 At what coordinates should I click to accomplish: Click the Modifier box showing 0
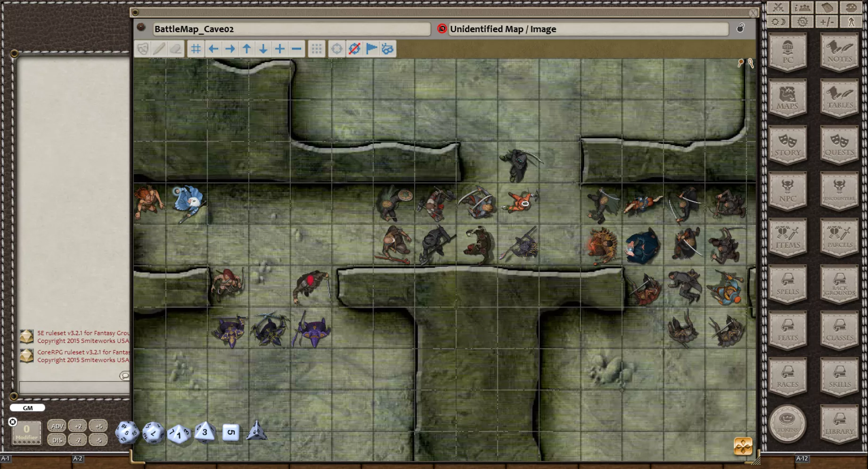(x=26, y=433)
